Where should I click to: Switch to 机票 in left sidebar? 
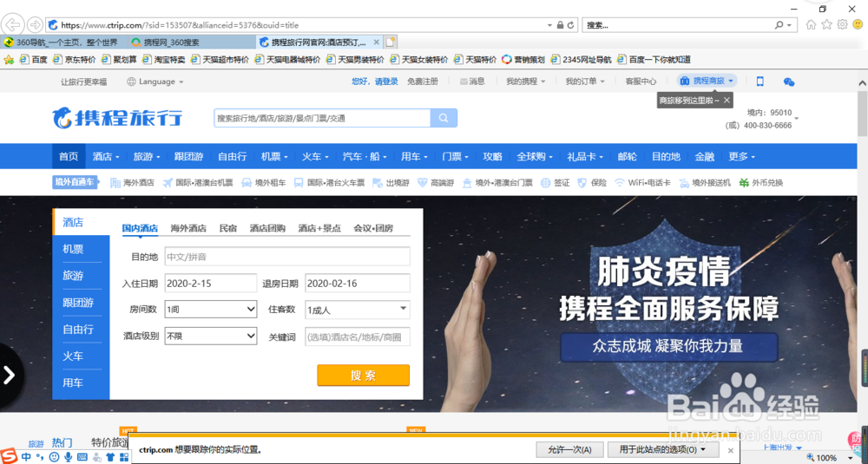(73, 250)
